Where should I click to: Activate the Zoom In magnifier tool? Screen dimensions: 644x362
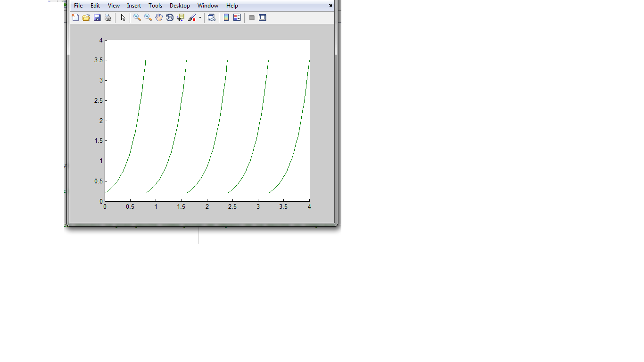click(137, 18)
